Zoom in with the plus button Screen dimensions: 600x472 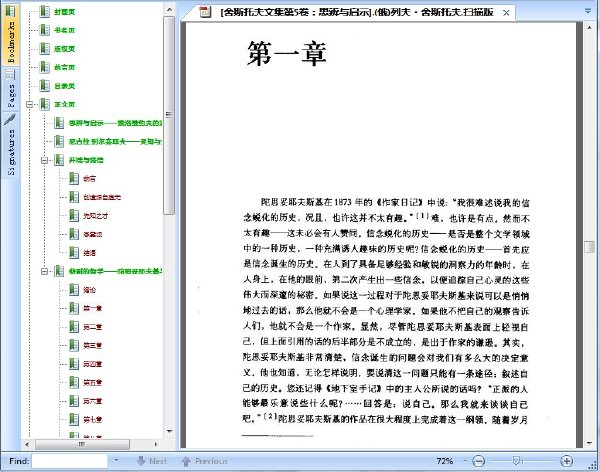(566, 461)
